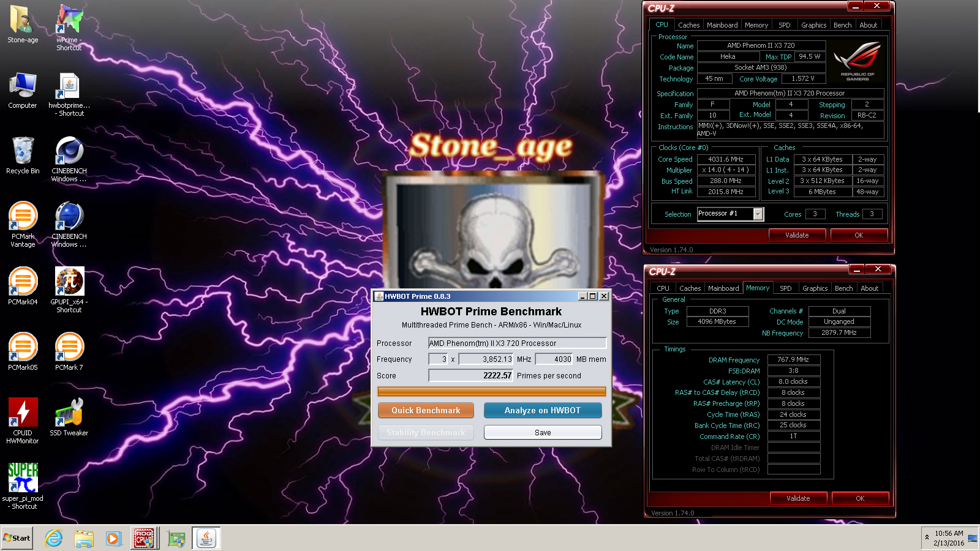Open SPD tab in top CPU-Z window
This screenshot has height=551, width=980.
(x=785, y=25)
